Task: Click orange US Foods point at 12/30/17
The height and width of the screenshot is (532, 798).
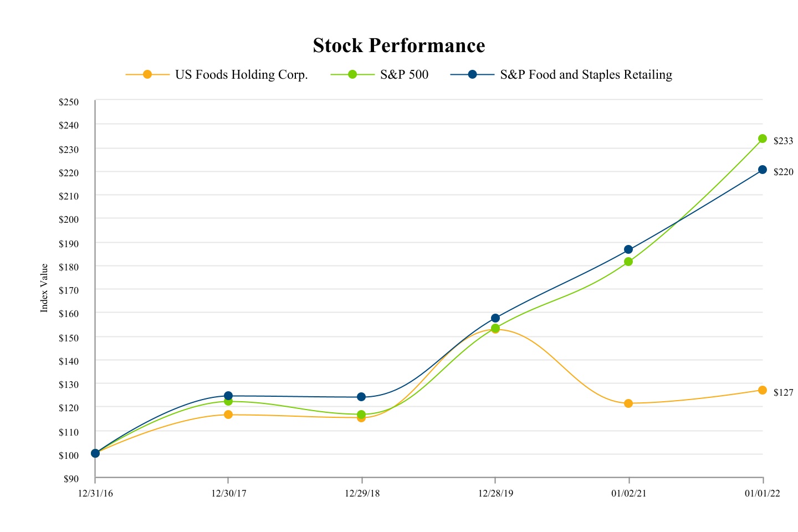Action: [228, 415]
